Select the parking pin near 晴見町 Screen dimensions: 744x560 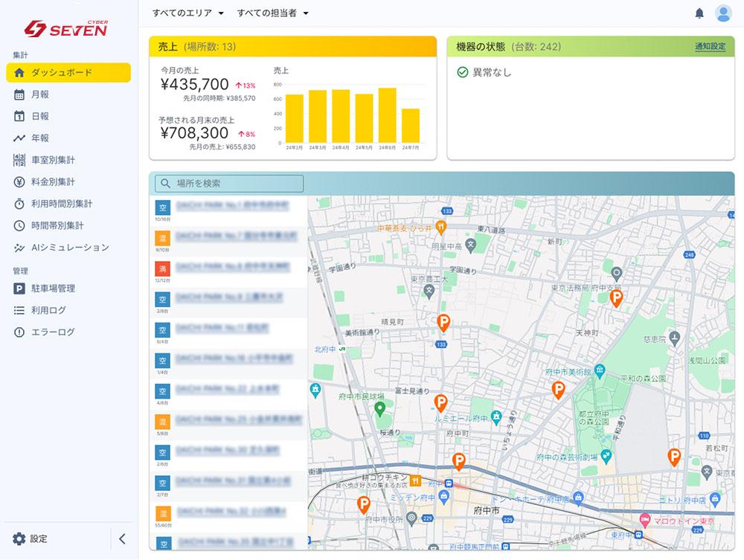[443, 322]
